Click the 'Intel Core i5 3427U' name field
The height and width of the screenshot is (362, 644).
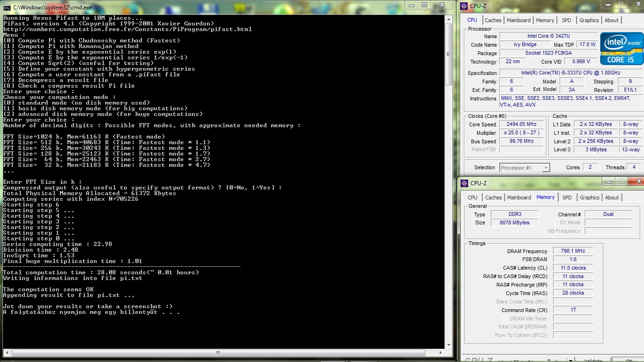point(548,36)
